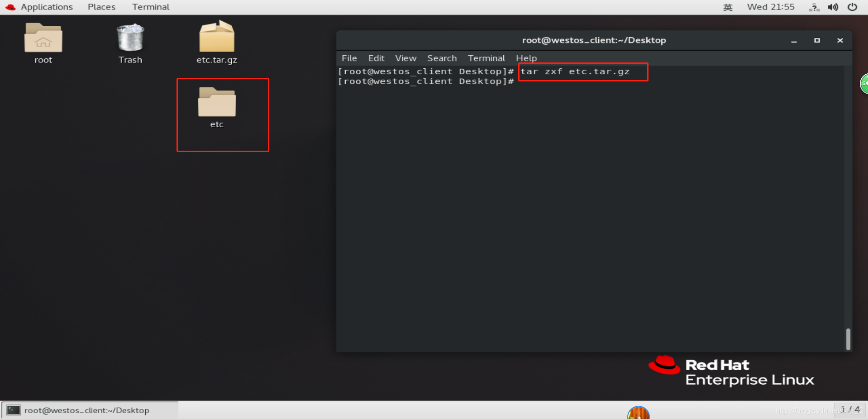The image size is (868, 419).
Task: Click the workspace switcher 1 / 4
Action: pos(850,409)
